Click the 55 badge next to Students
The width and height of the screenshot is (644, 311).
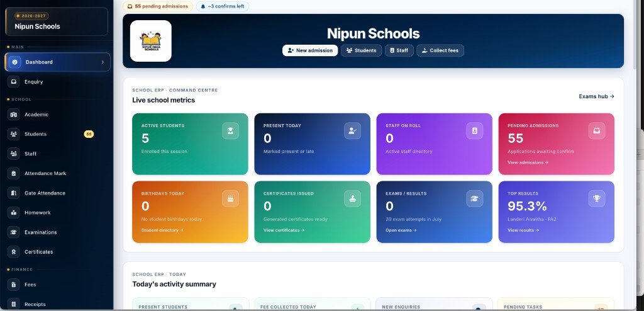click(89, 134)
